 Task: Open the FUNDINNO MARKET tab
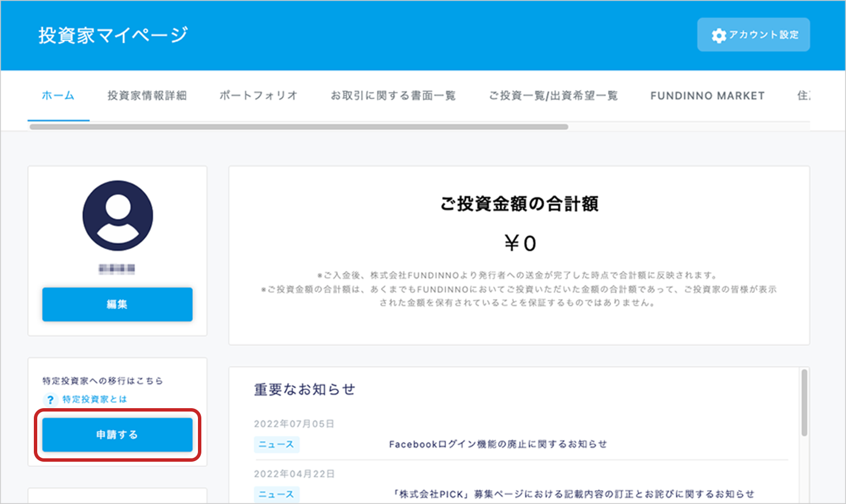point(707,96)
